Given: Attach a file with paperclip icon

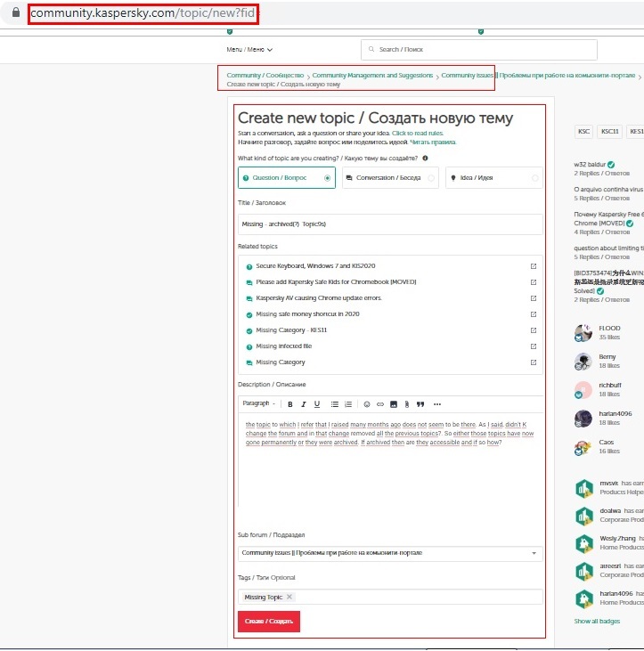Looking at the screenshot, I should coord(407,404).
